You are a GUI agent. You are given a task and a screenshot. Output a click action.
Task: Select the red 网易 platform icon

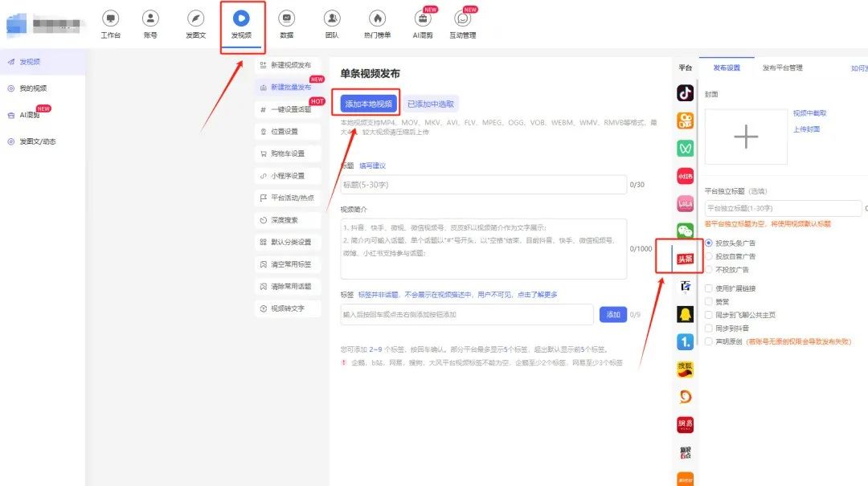(686, 425)
